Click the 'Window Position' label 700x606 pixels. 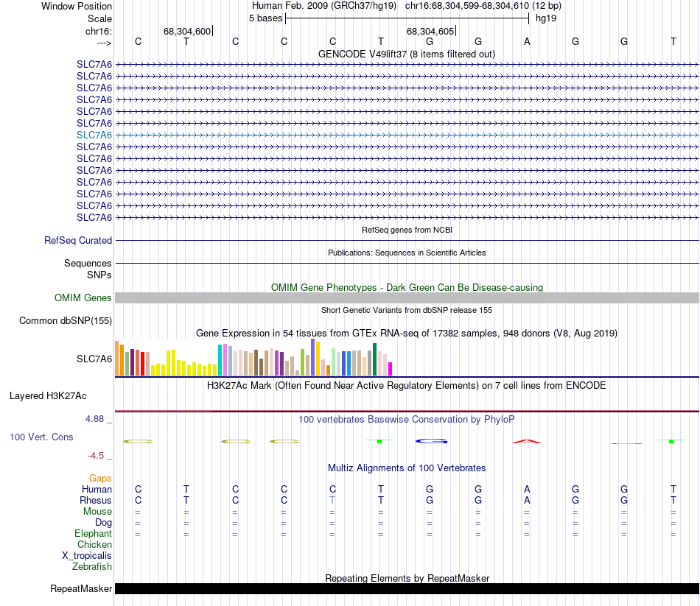point(77,6)
